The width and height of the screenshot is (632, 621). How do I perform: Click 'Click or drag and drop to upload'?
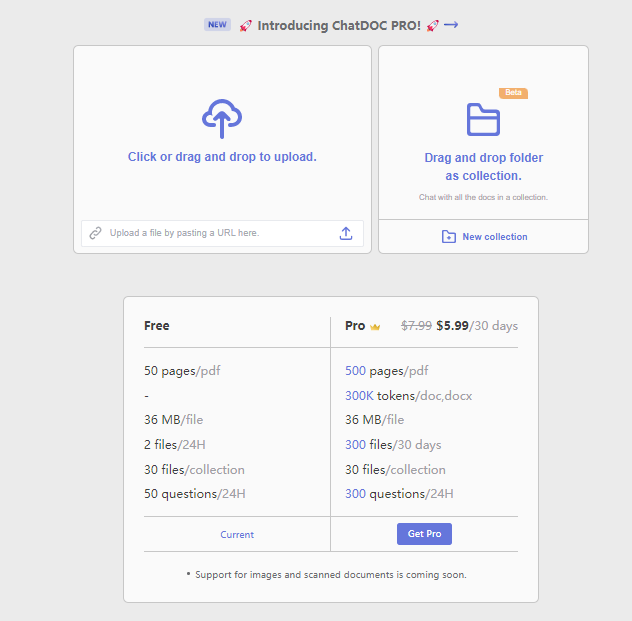click(x=222, y=157)
